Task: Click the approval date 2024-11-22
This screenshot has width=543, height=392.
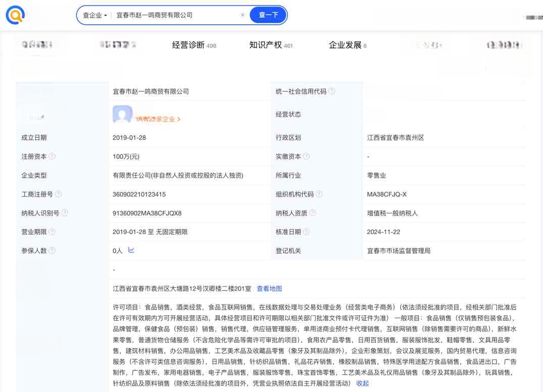Action: [x=384, y=232]
